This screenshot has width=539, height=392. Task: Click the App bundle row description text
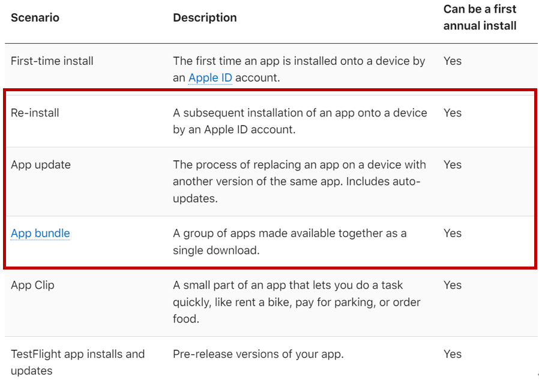[289, 241]
